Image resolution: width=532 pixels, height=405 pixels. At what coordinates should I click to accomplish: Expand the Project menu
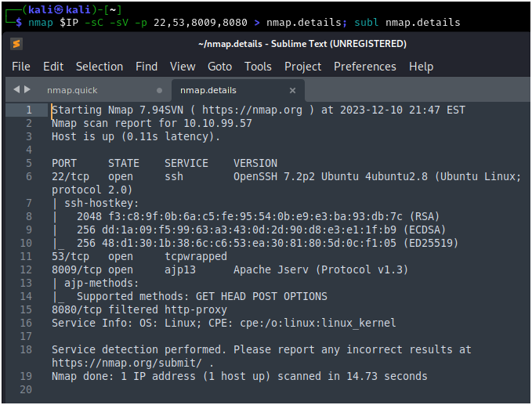302,67
